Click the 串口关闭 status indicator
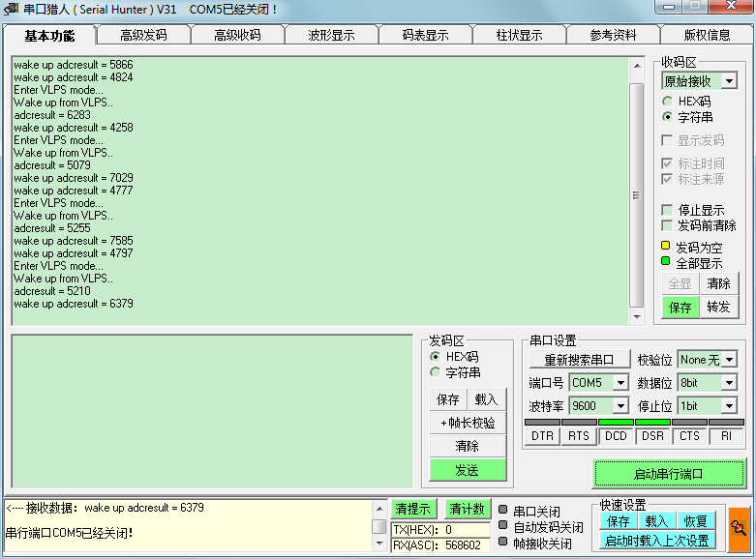 [x=503, y=510]
